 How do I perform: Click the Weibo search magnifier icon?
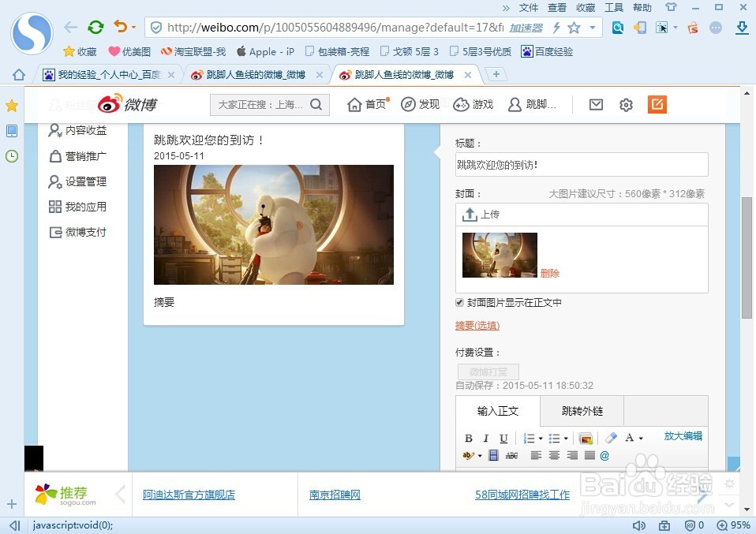(x=316, y=105)
